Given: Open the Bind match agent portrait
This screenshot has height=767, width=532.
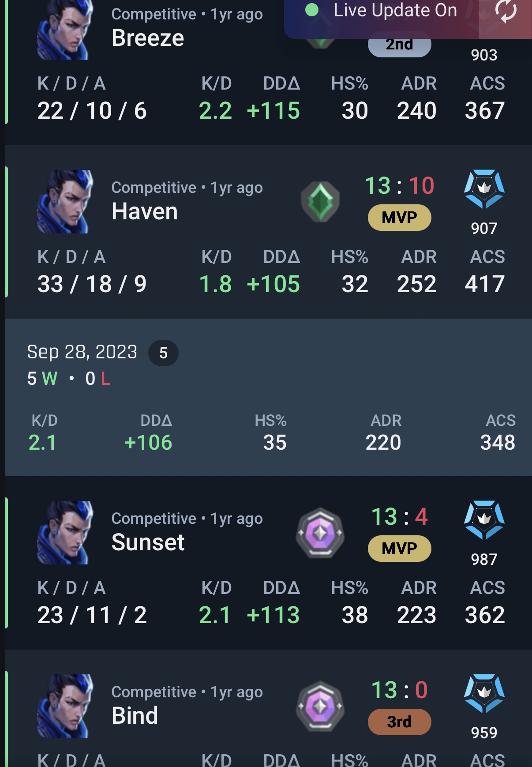Looking at the screenshot, I should click(65, 706).
